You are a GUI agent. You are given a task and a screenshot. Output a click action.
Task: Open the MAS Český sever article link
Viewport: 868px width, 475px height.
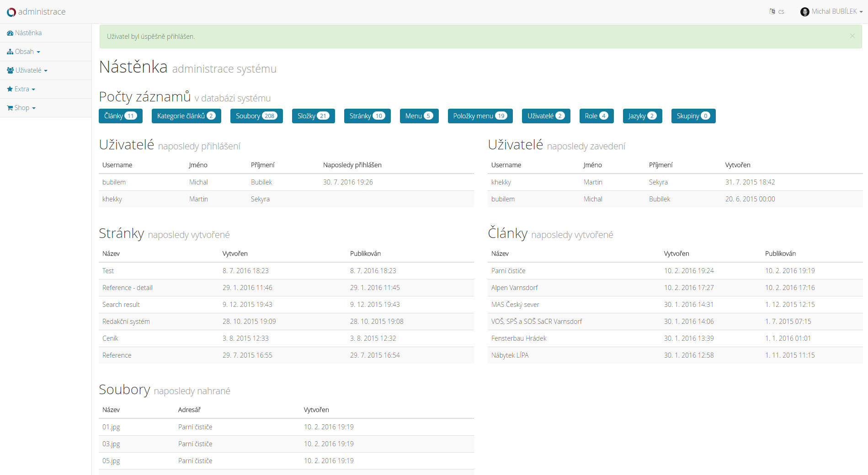(x=515, y=305)
